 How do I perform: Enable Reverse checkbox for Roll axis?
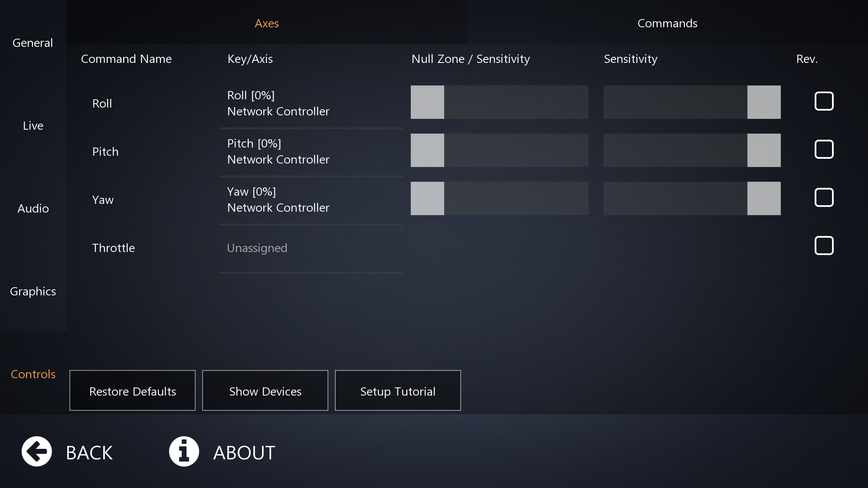(824, 101)
